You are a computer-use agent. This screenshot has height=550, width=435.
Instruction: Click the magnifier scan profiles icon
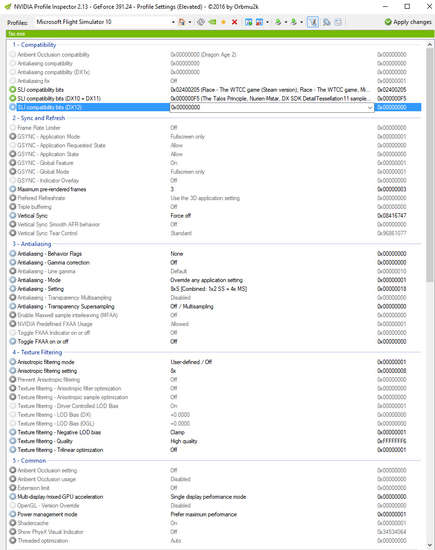click(x=327, y=22)
